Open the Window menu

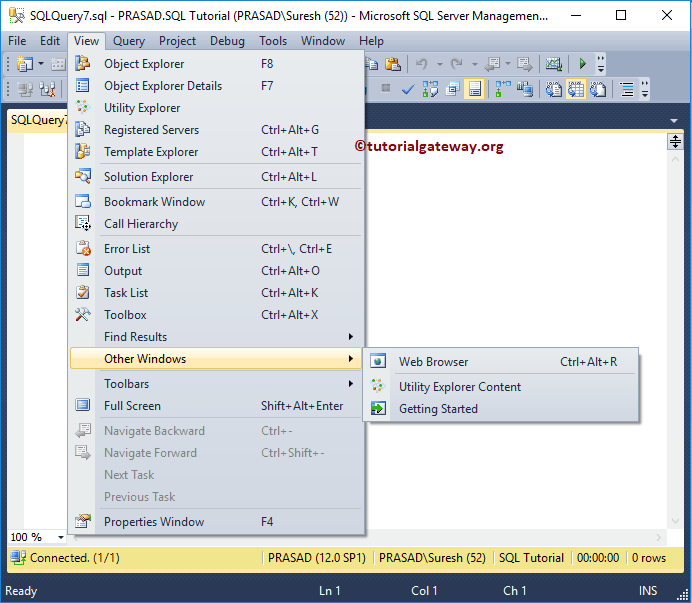(x=323, y=41)
